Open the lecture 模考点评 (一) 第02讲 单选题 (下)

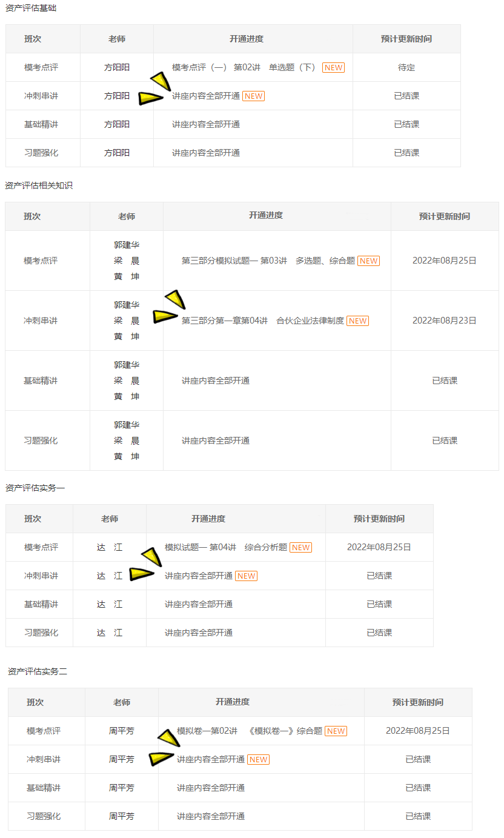[243, 67]
